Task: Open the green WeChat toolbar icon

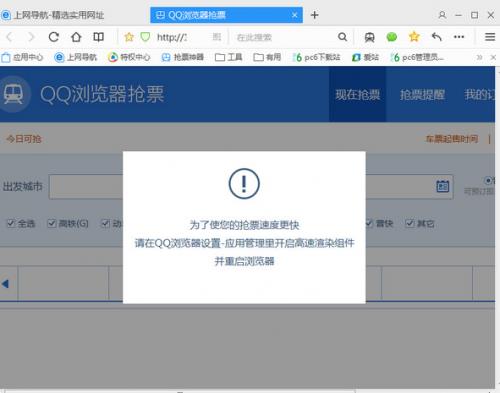Action: tap(391, 37)
